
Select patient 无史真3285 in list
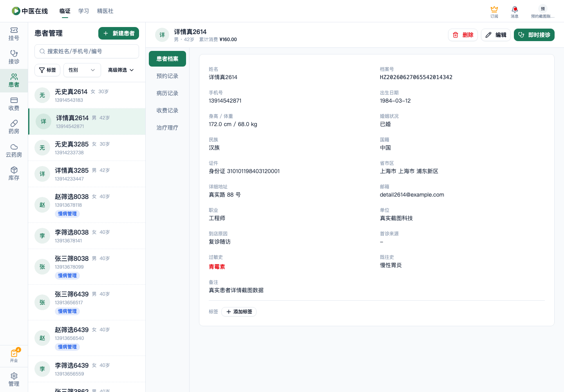tap(87, 148)
